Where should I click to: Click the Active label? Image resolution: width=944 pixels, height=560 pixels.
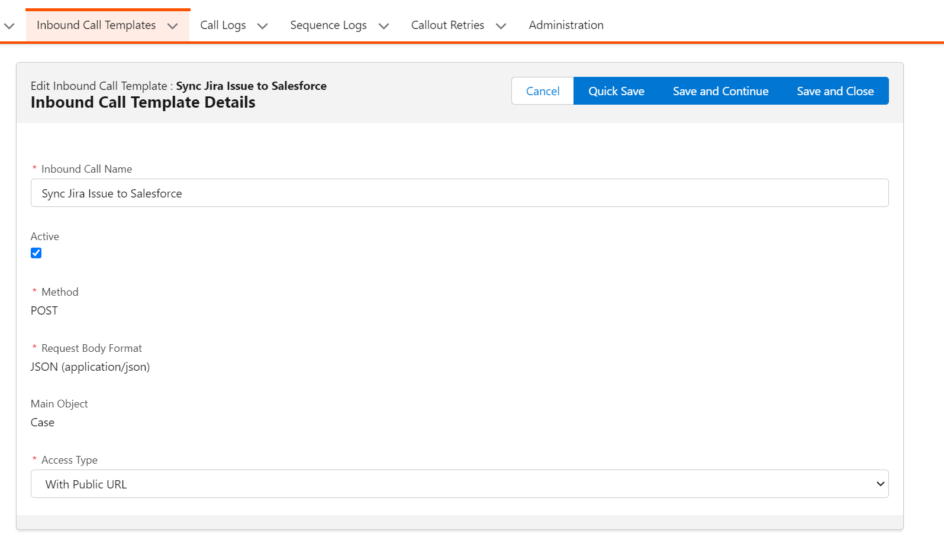click(x=45, y=237)
